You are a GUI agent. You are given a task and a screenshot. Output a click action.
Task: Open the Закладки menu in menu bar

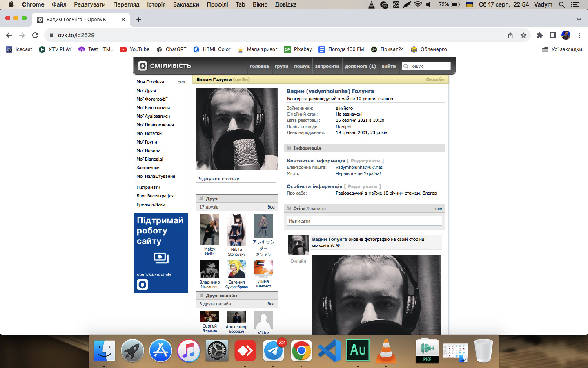[186, 4]
